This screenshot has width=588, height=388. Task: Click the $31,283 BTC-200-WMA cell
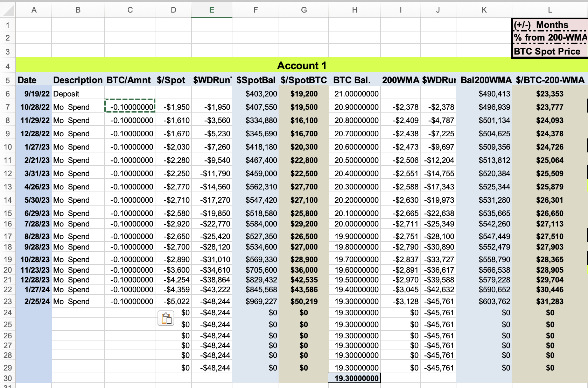tap(550, 301)
